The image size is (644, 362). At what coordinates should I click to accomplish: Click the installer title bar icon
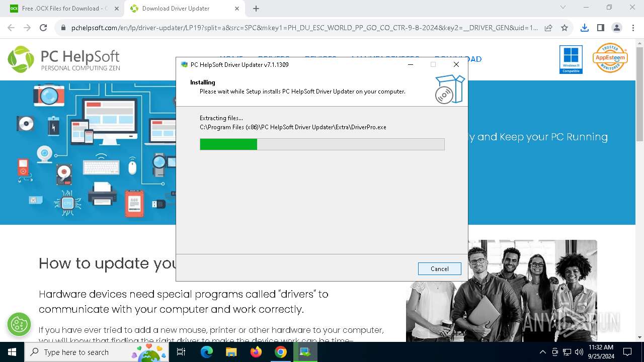point(184,64)
